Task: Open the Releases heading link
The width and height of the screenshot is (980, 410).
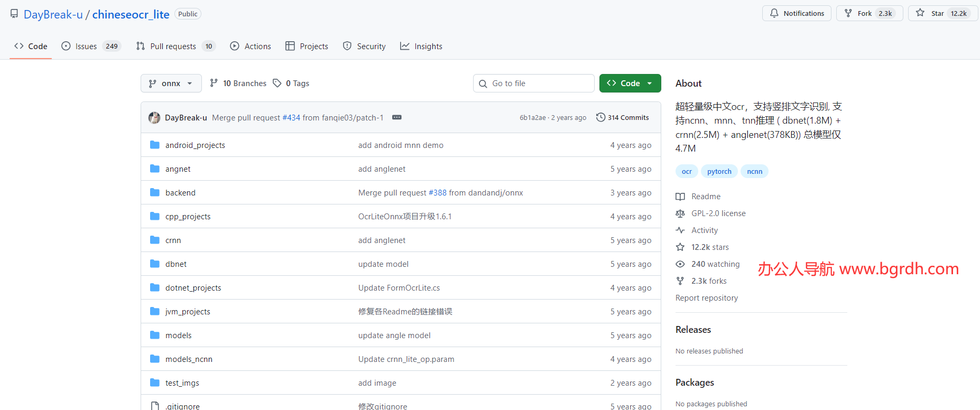Action: (693, 330)
